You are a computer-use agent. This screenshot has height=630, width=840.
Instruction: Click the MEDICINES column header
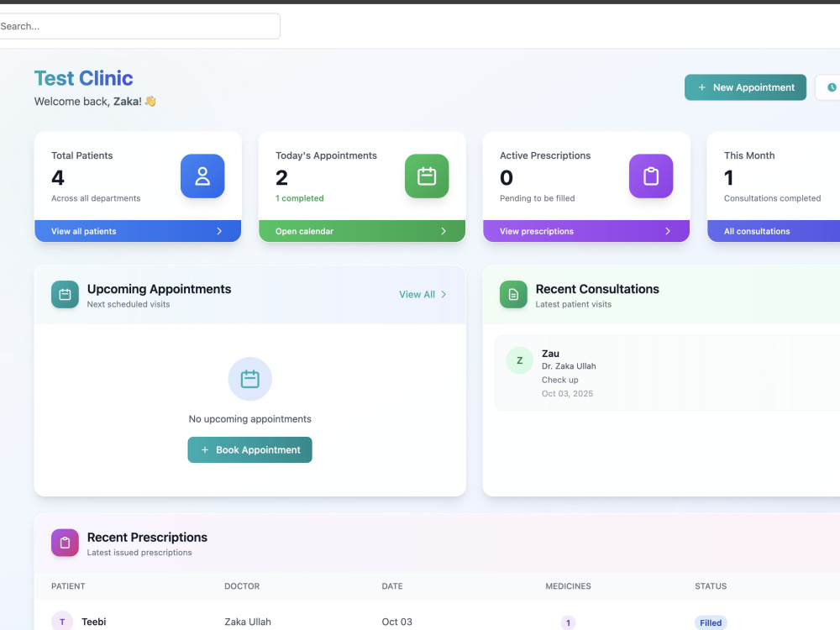[568, 586]
